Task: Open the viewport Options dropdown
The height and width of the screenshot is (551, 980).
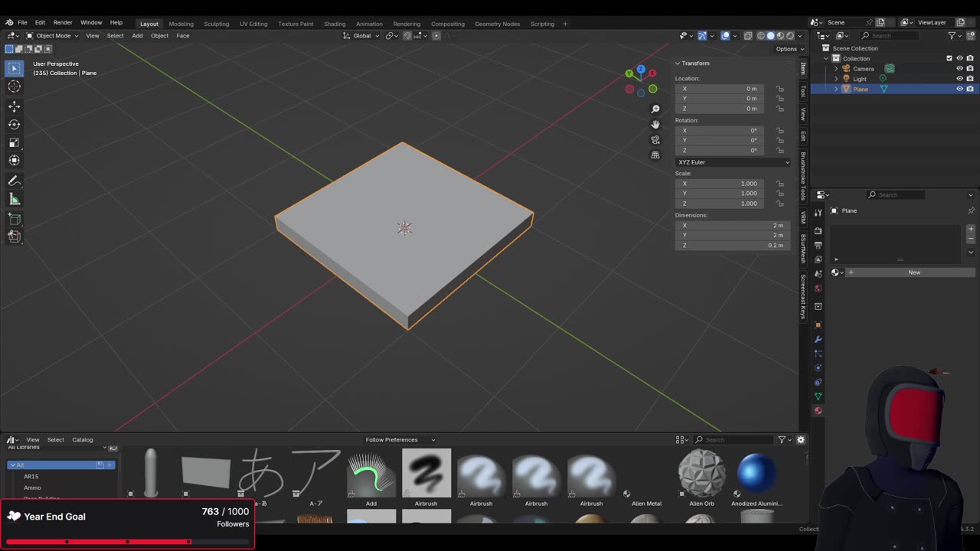Action: pyautogui.click(x=789, y=49)
